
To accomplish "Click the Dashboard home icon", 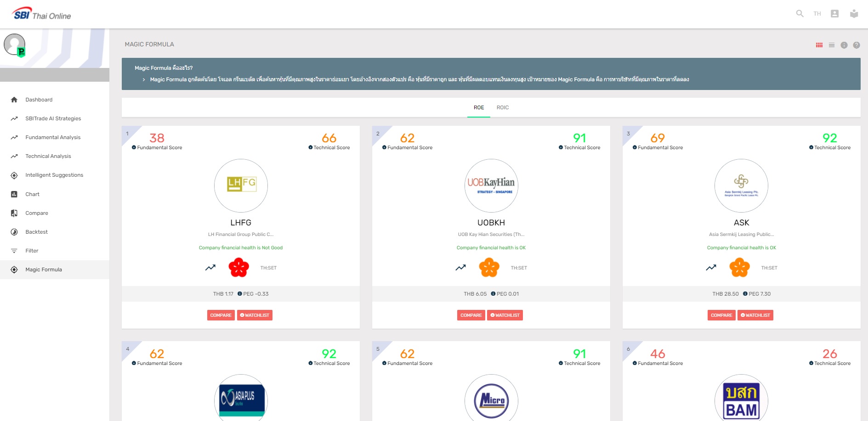I will 14,100.
